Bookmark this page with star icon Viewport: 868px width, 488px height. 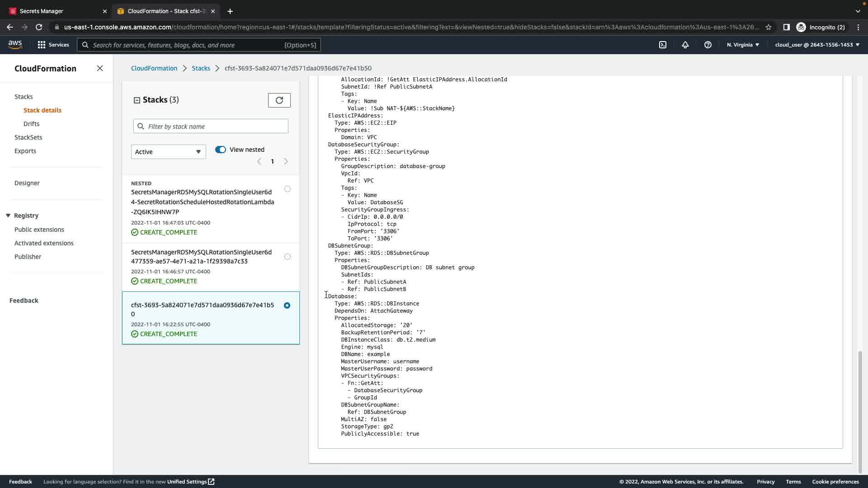pyautogui.click(x=768, y=27)
